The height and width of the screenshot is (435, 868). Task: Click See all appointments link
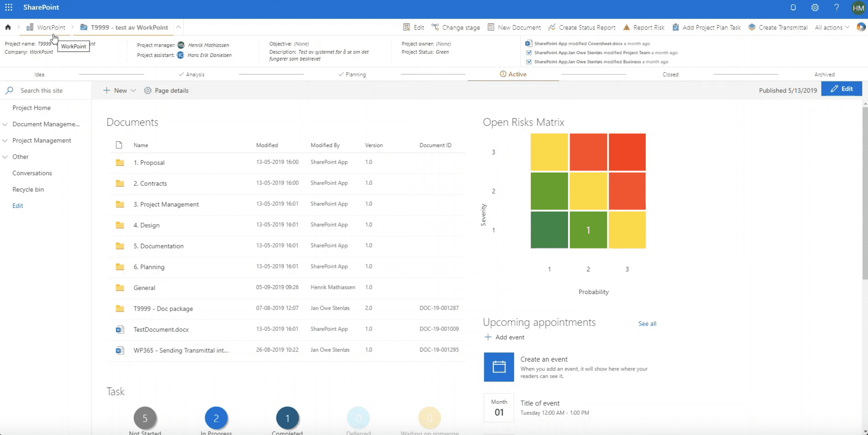[x=647, y=324]
